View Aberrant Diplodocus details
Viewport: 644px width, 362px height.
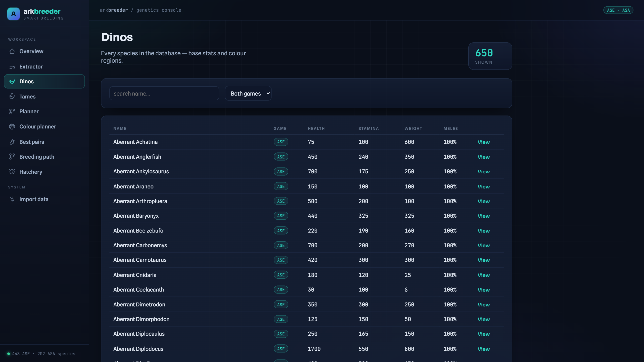pyautogui.click(x=483, y=349)
